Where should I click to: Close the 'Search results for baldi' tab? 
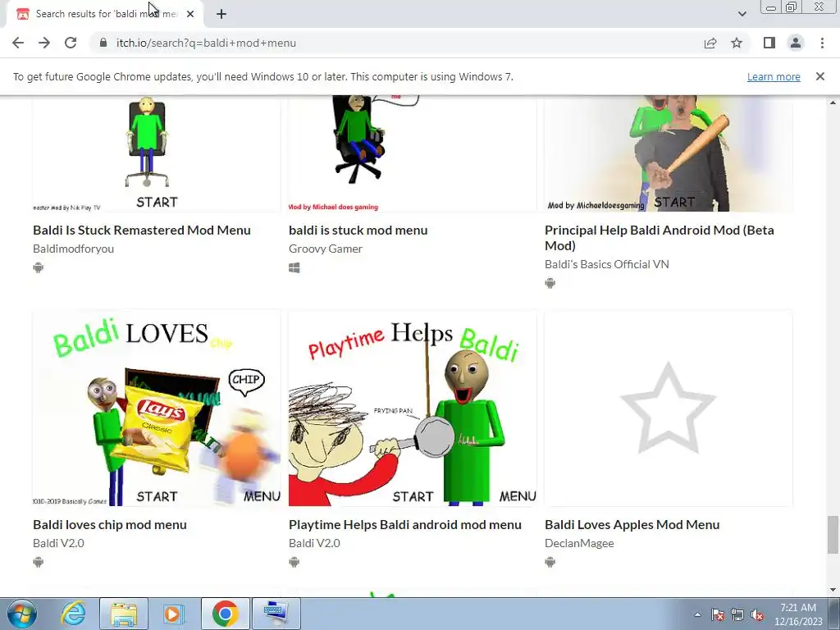click(190, 14)
